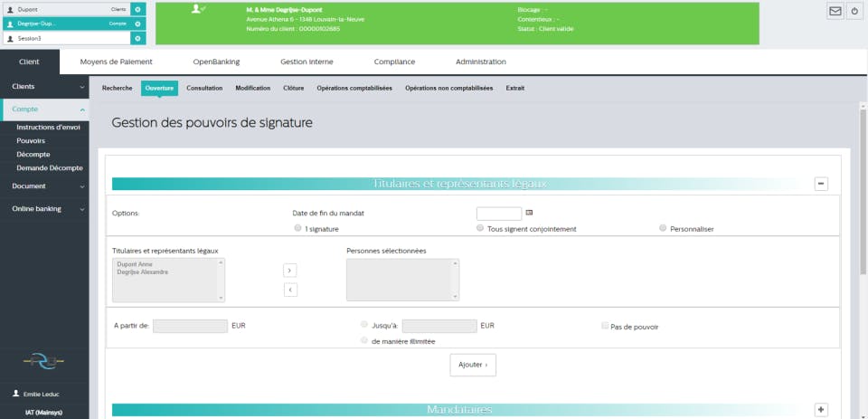
Task: Click the Ajouter button
Action: pyautogui.click(x=473, y=365)
